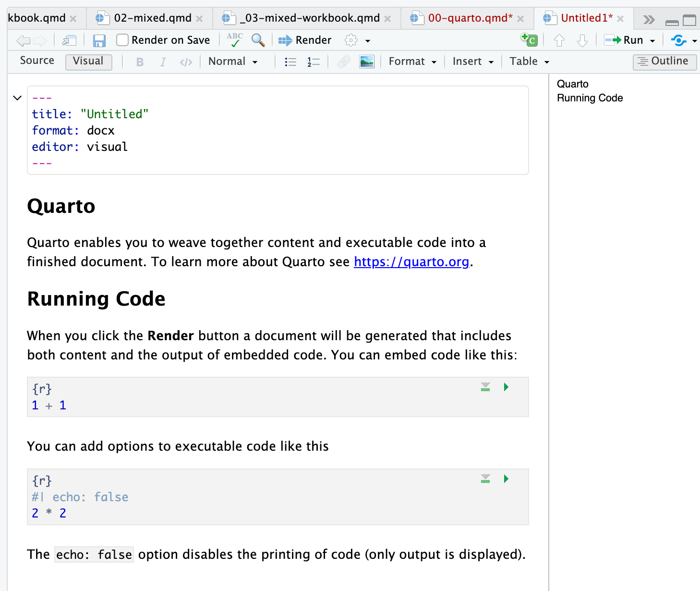The image size is (700, 591).
Task: Open the https://quarto.org link
Action: [x=411, y=262]
